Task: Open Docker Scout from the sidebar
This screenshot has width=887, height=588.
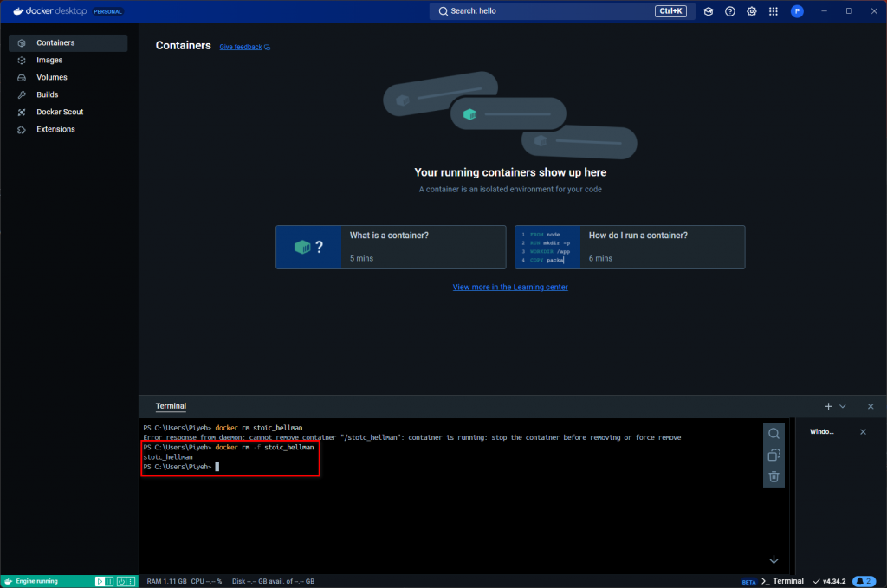Action: coord(68,112)
